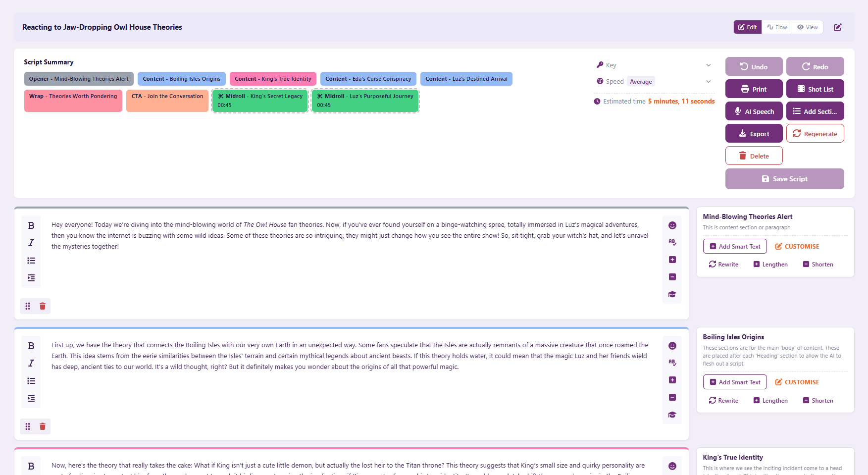
Task: Lengthen the Boiling Isles Origins section
Action: click(770, 401)
